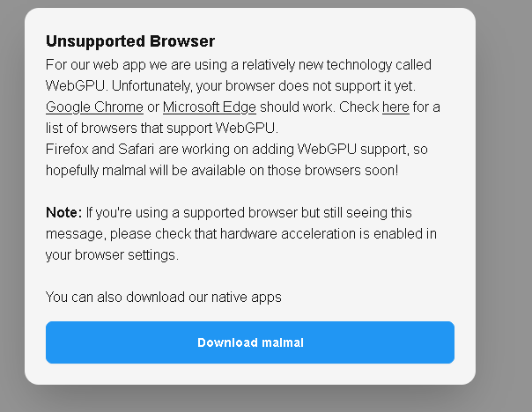Screen dimensions: 532x412
Task: Click the words "for a" after the here link
Action: 426,107
